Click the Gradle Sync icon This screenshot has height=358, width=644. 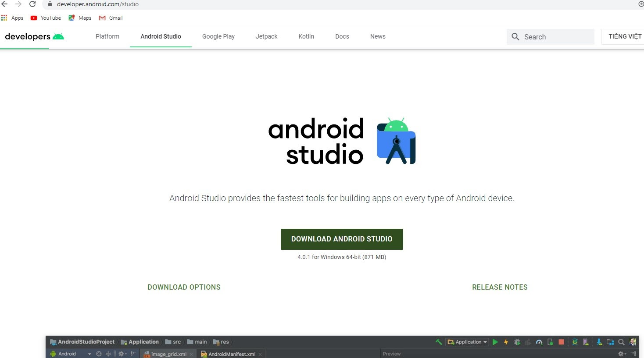[575, 342]
